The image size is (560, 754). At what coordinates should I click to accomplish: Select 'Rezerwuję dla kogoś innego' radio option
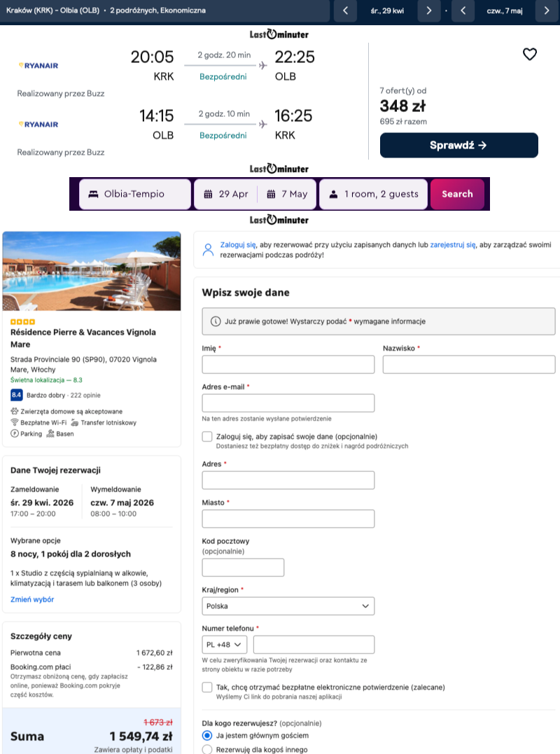[x=207, y=749]
